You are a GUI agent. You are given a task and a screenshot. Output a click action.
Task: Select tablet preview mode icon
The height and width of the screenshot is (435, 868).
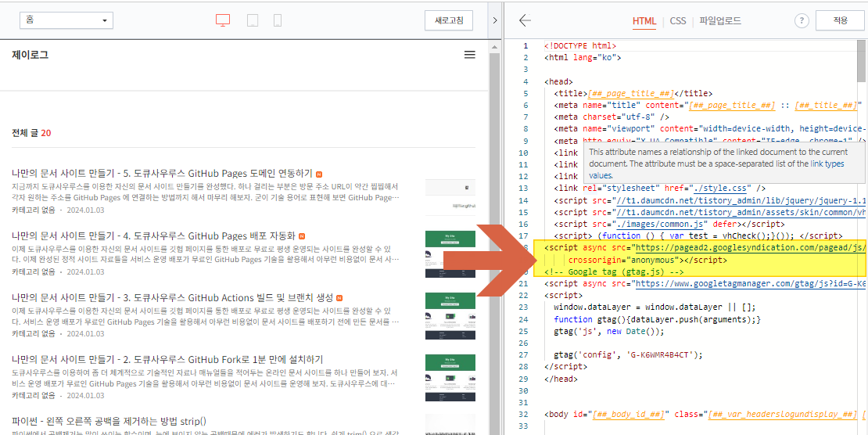[x=253, y=21]
